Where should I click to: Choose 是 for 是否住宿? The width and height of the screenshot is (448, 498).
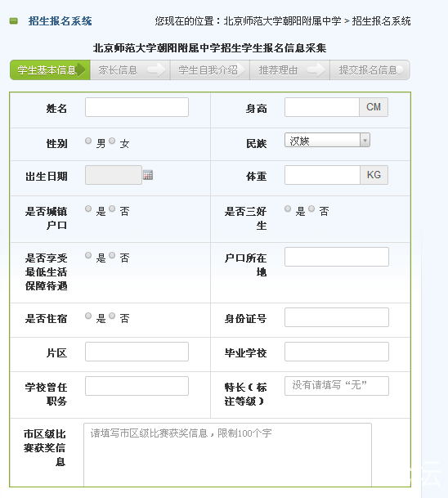(88, 316)
